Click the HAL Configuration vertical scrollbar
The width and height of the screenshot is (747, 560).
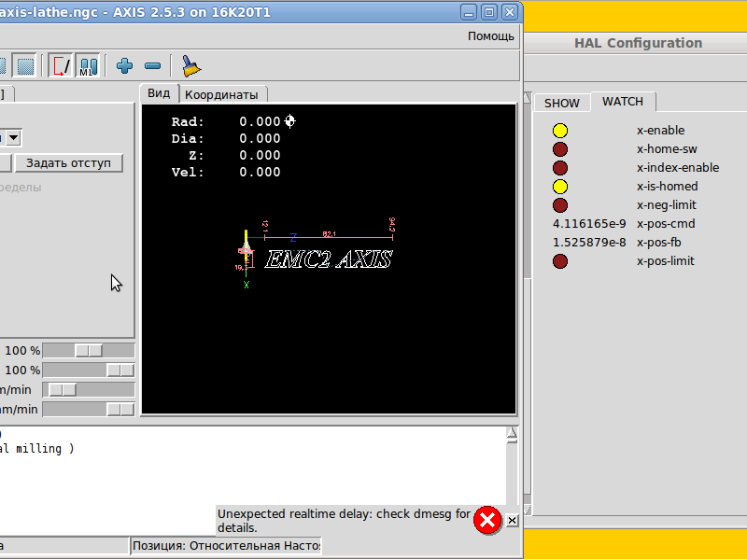click(528, 304)
